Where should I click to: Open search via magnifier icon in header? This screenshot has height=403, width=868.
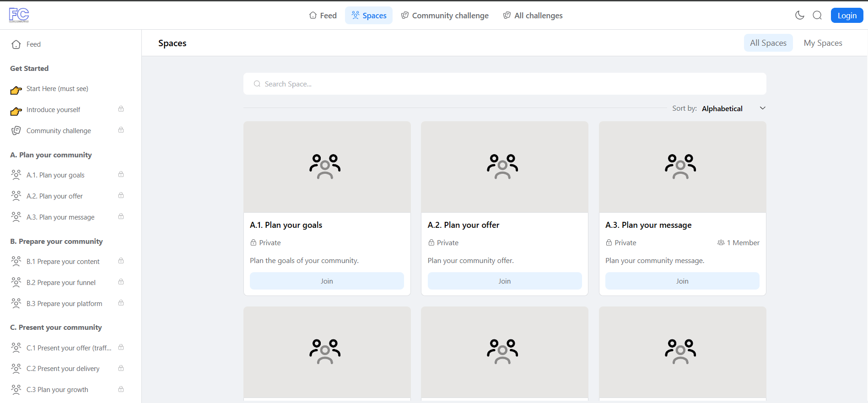coord(817,15)
